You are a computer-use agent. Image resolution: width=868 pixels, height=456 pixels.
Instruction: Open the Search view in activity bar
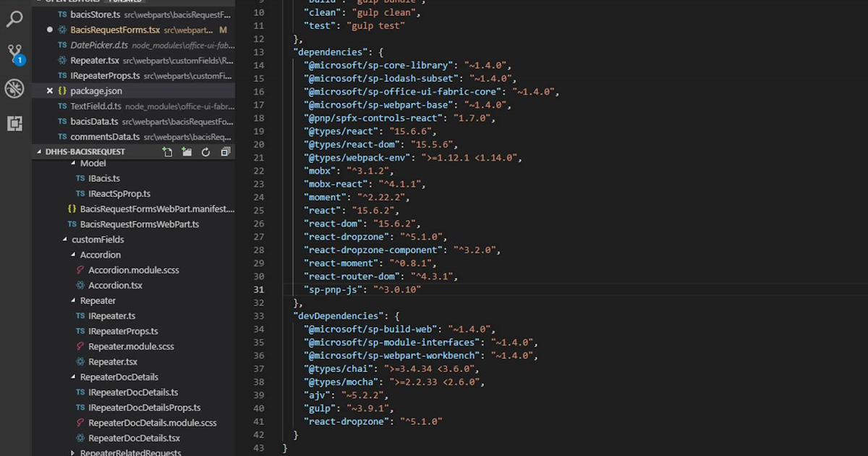14,19
